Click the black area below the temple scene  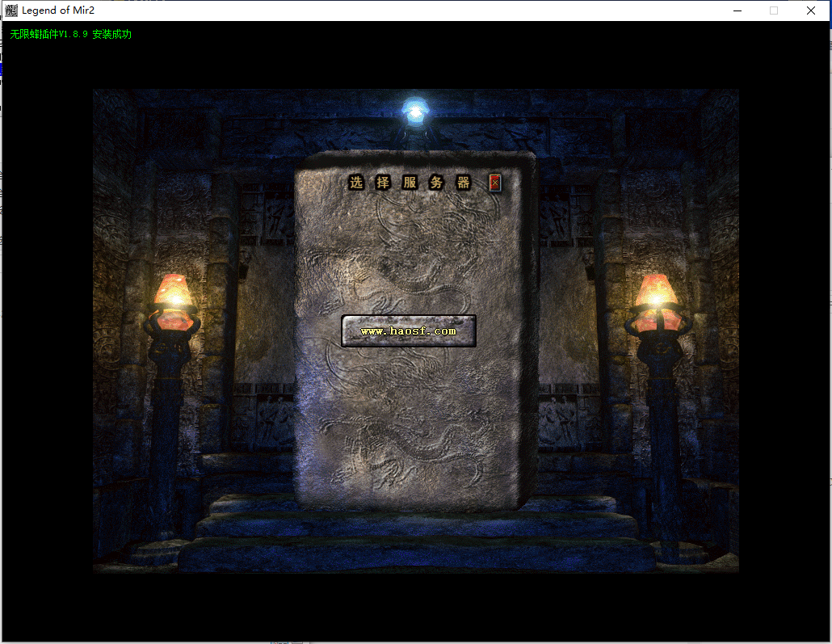pyautogui.click(x=416, y=606)
